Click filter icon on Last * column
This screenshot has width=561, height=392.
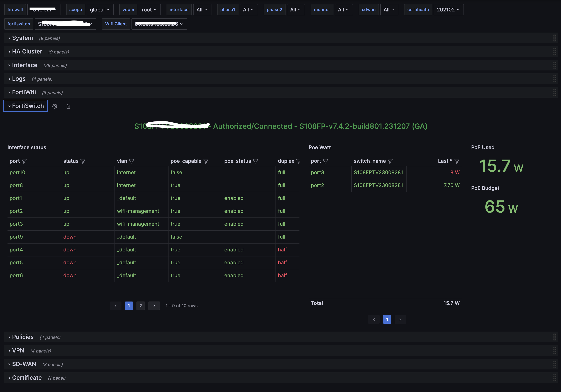coord(457,161)
